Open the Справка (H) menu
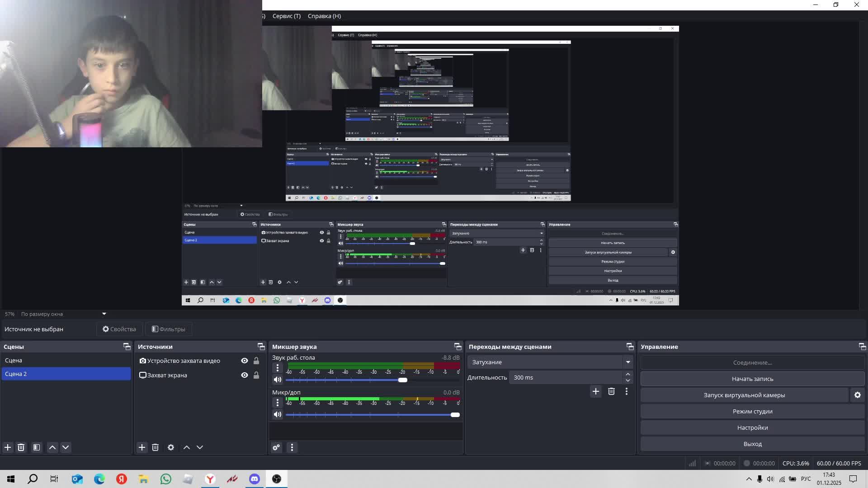Screen dimensions: 868x488 [324, 16]
